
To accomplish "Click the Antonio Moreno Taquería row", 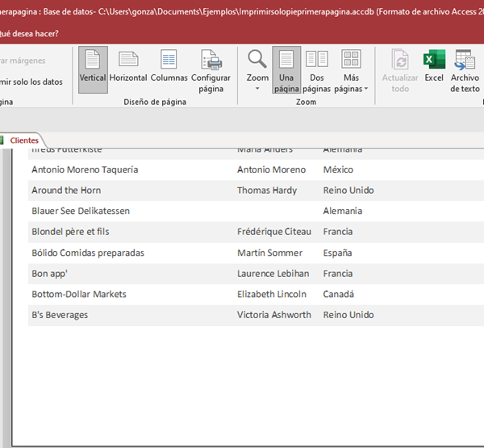I will [x=85, y=170].
